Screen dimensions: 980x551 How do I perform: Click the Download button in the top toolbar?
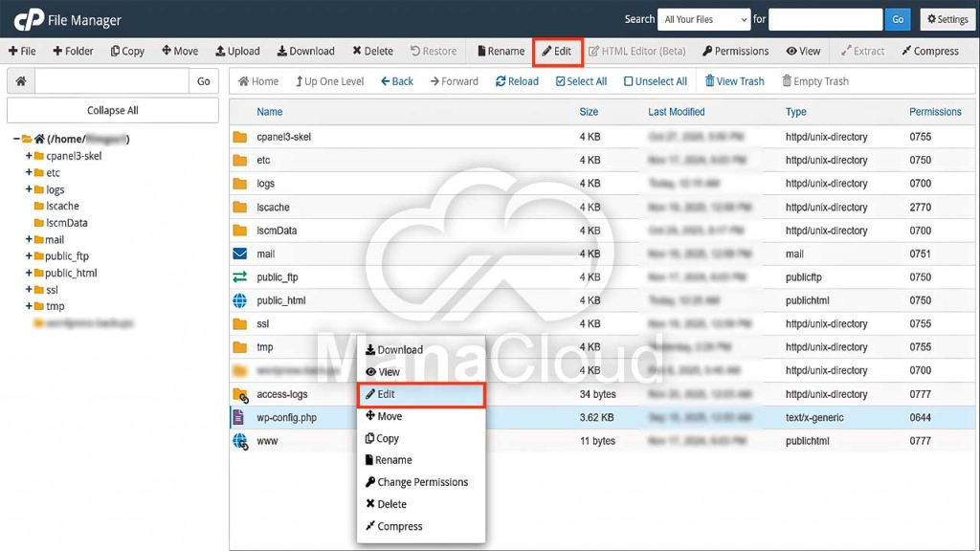pos(305,51)
